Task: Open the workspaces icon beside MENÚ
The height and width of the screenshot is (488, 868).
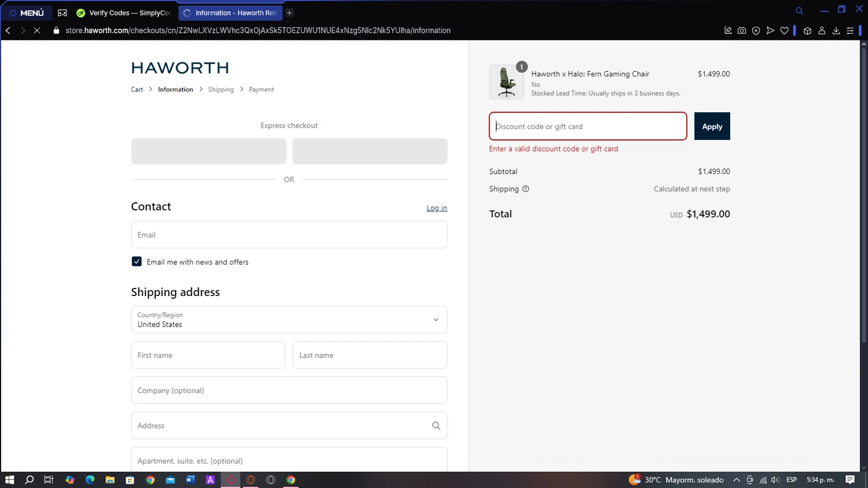Action: click(62, 13)
